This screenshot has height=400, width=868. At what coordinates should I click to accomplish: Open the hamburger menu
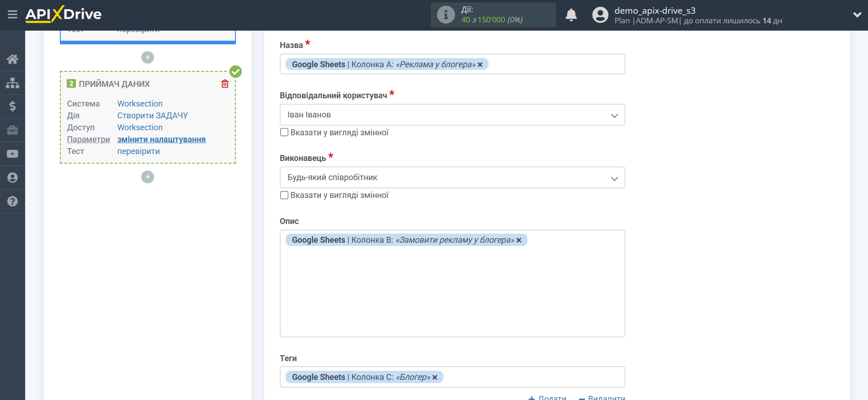tap(12, 15)
